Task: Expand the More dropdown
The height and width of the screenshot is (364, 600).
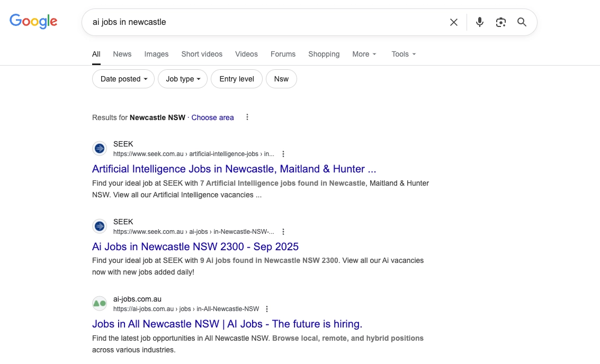Action: 364,54
